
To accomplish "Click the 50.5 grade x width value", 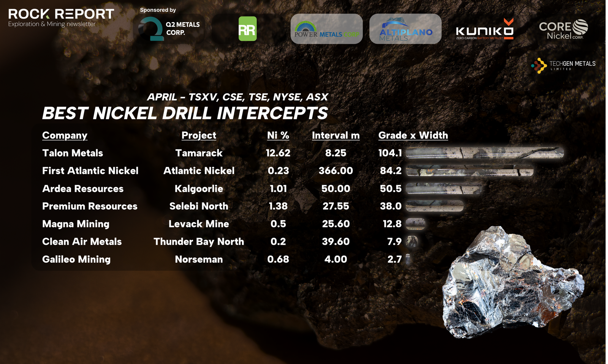I will coord(391,189).
